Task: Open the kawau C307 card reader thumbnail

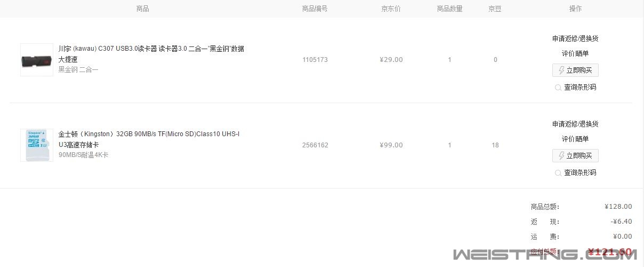Action: (x=37, y=60)
